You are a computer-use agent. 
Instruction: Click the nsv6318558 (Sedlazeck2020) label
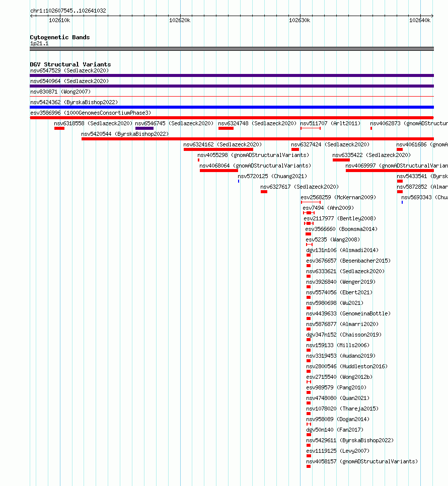(93, 123)
